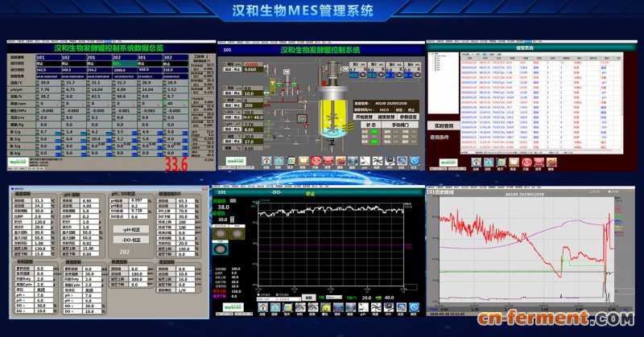
Task: Click fan speed icon in DO trend window toolbar
Action: (376, 307)
